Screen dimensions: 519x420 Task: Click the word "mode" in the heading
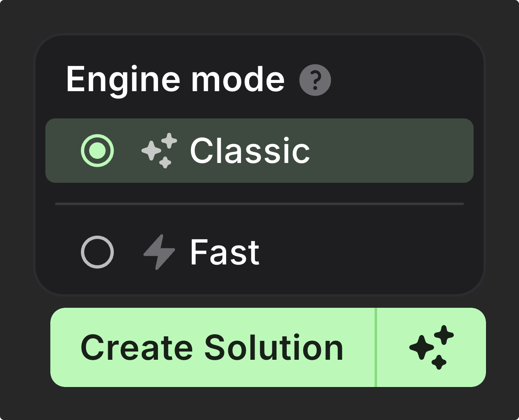(238, 79)
